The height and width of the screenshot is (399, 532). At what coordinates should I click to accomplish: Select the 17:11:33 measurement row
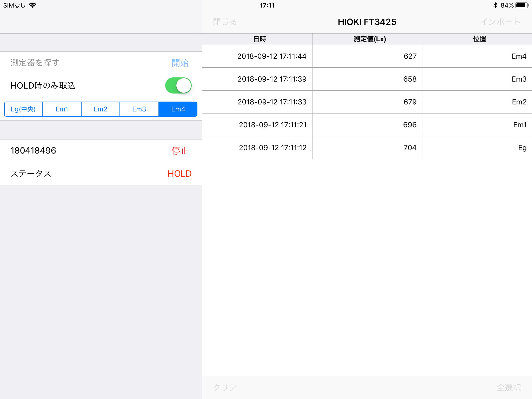point(367,102)
